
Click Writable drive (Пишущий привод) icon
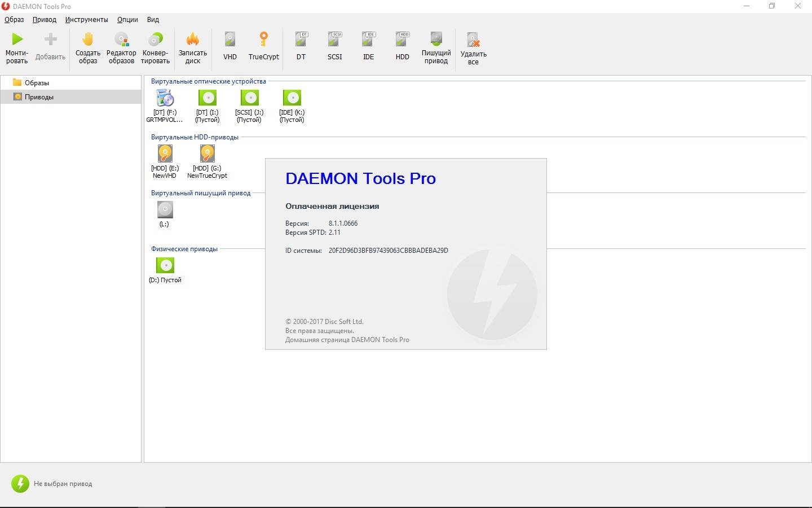click(436, 39)
